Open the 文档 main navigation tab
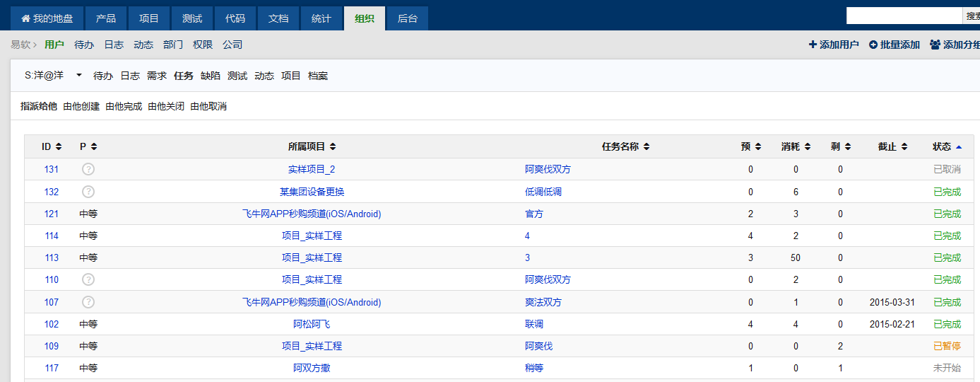This screenshot has height=382, width=980. 278,18
